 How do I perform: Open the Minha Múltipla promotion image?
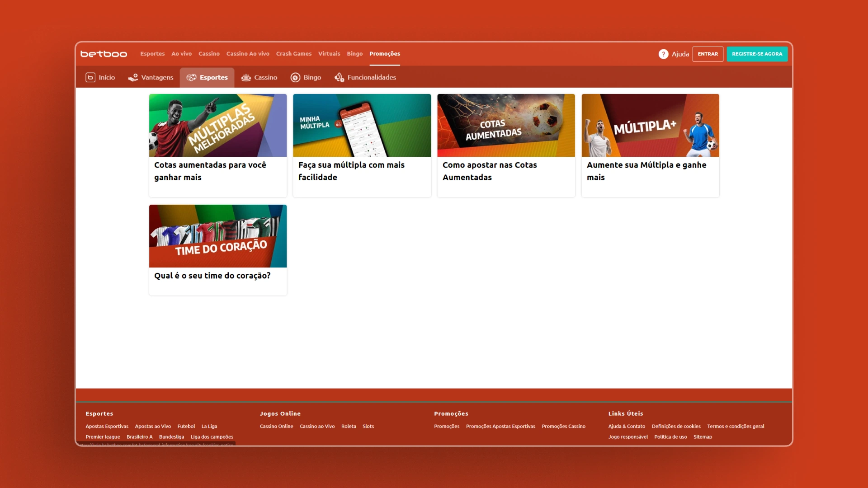tap(362, 125)
